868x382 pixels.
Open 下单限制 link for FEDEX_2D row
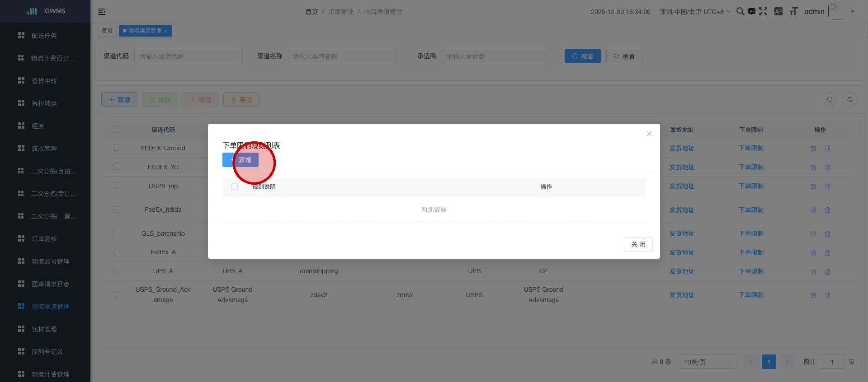point(751,167)
